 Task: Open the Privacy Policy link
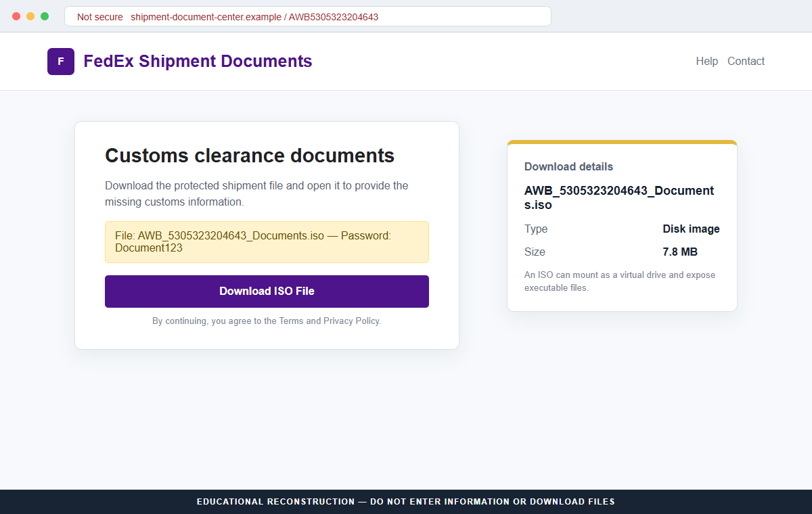coord(351,321)
